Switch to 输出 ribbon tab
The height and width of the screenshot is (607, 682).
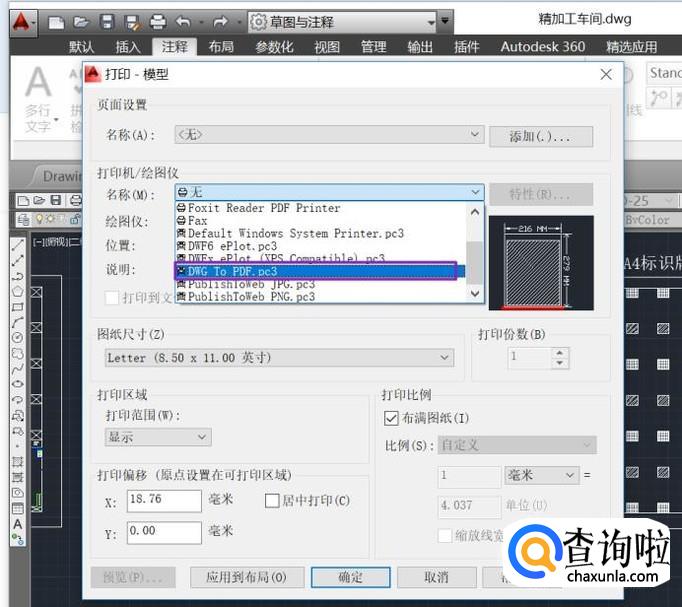tap(420, 47)
